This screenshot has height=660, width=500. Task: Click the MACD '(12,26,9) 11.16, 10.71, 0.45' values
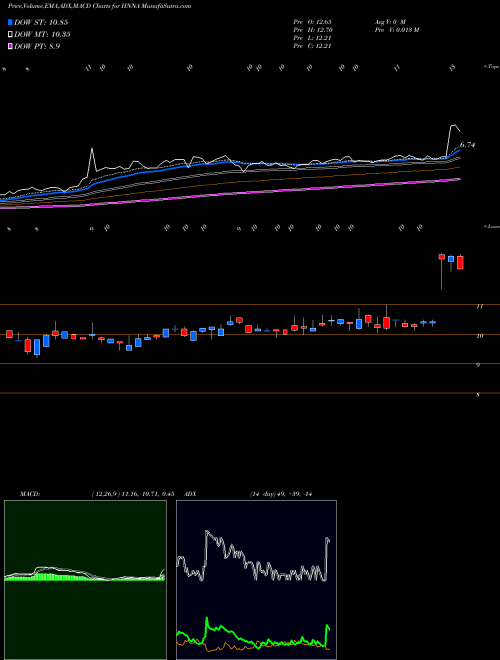[133, 494]
